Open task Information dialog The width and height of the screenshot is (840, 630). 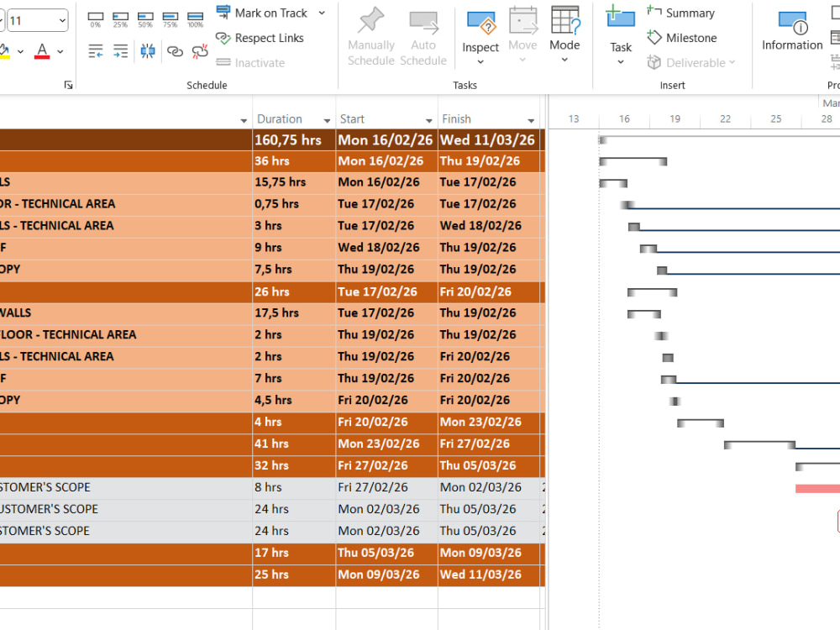[792, 31]
